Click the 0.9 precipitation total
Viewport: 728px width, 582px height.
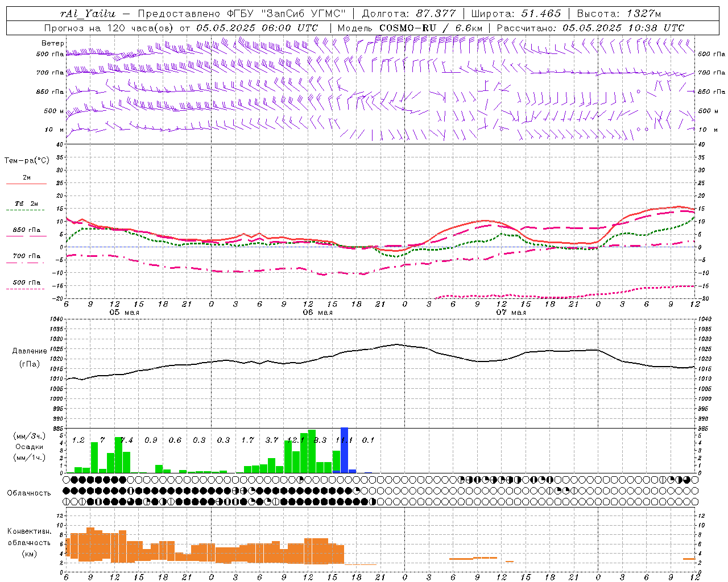tap(151, 440)
